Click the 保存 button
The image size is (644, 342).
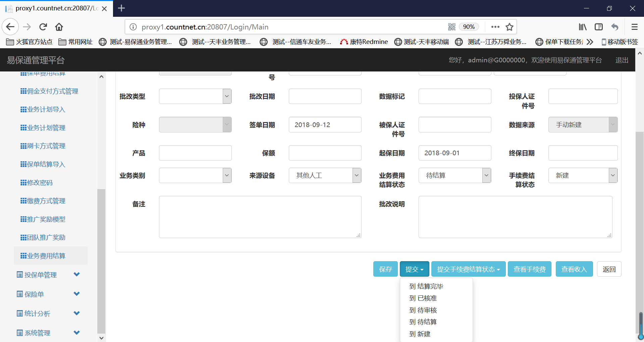click(385, 269)
